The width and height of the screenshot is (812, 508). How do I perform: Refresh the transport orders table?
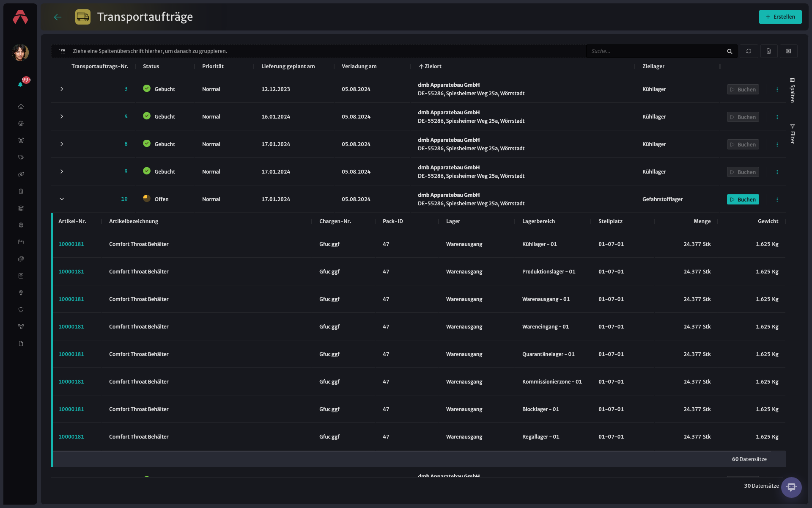[x=749, y=51]
